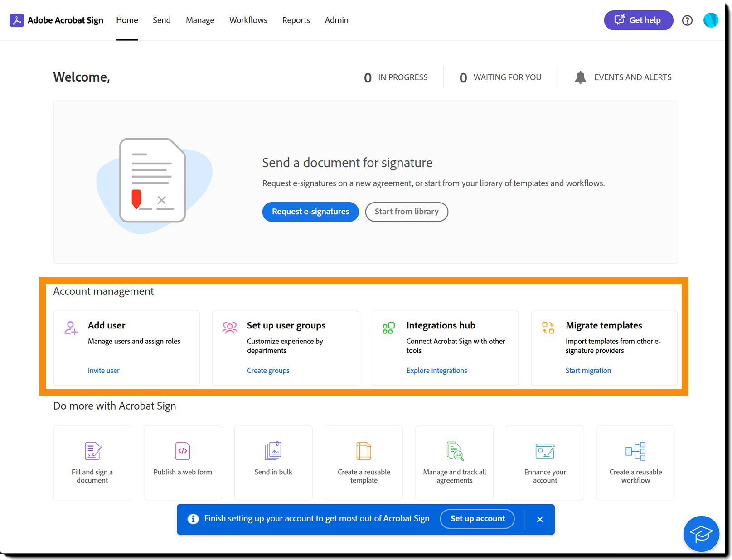This screenshot has height=560, width=732.
Task: Switch to the Manage tab
Action: pos(200,20)
